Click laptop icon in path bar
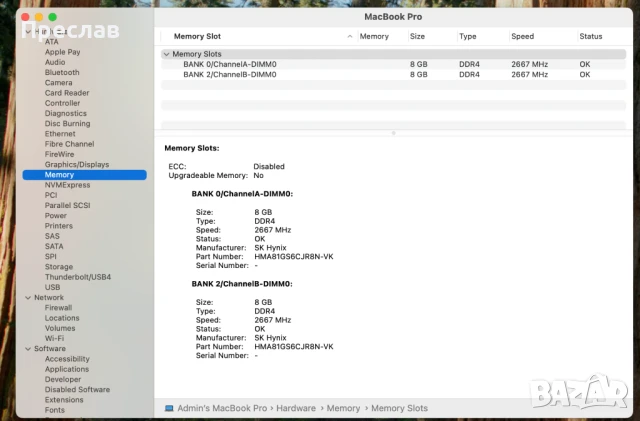The image size is (640, 421). tap(169, 408)
